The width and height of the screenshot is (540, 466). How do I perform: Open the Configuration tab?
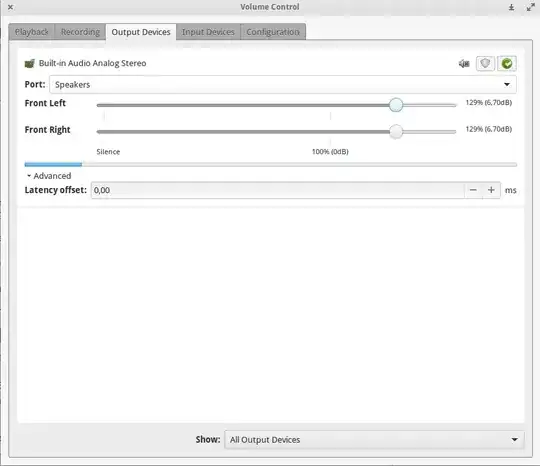click(x=273, y=32)
